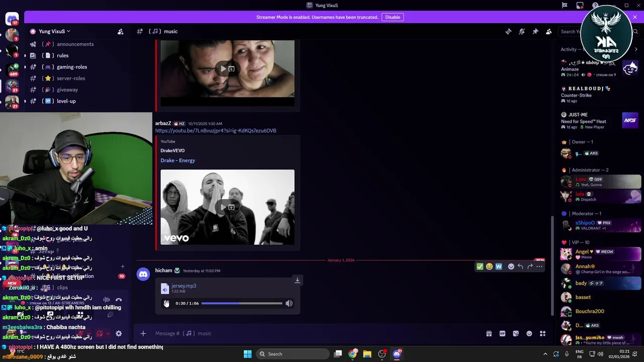Click hicham's username in the chat
This screenshot has height=362, width=644.
(164, 270)
